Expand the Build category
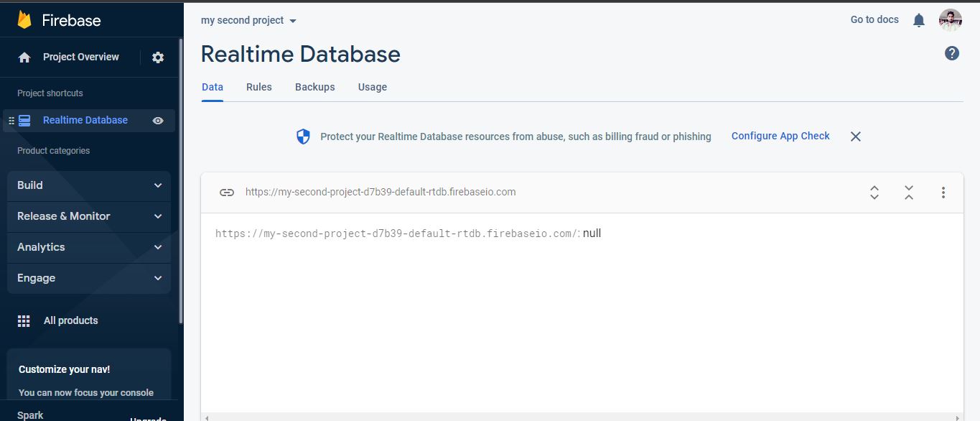980x421 pixels. click(89, 185)
